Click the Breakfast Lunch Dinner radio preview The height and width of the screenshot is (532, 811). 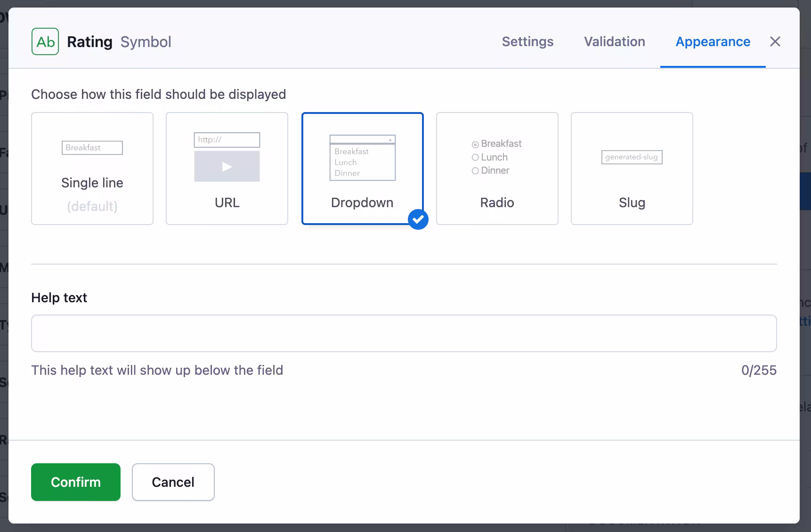[x=497, y=157]
